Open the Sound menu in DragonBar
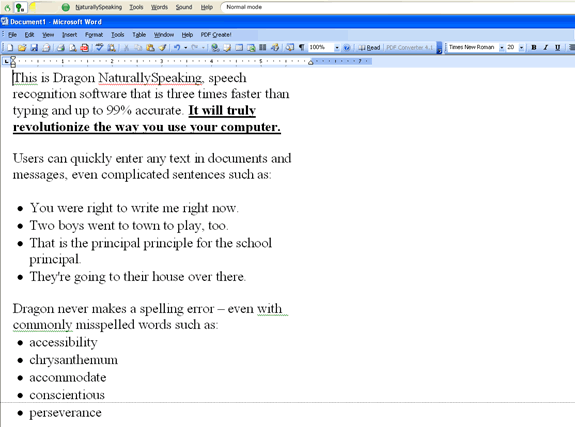 coord(184,7)
